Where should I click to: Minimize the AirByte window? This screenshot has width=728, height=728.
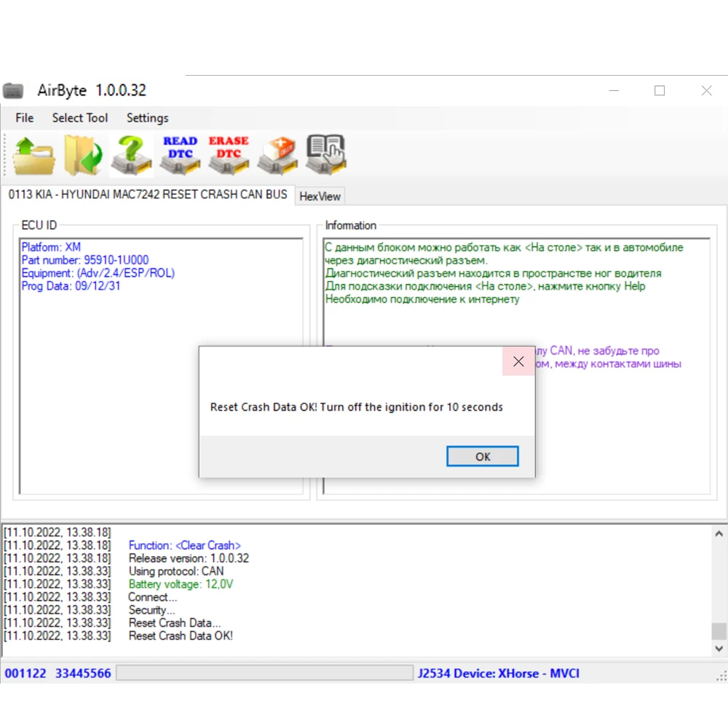[614, 90]
